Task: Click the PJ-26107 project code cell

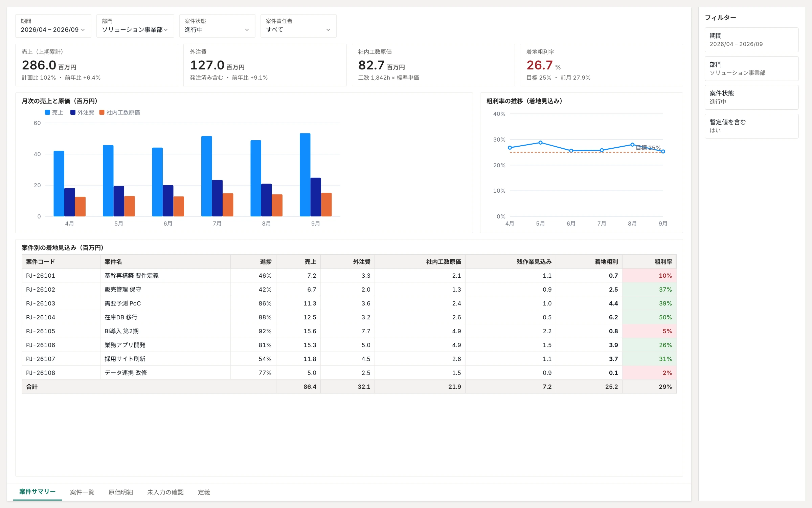Action: point(61,359)
